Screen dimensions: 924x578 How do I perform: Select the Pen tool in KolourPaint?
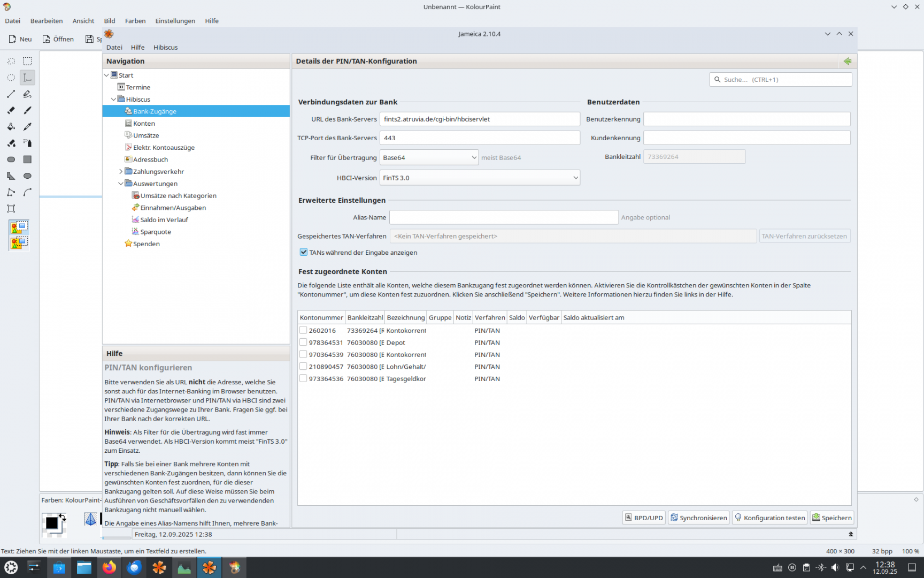pyautogui.click(x=27, y=94)
